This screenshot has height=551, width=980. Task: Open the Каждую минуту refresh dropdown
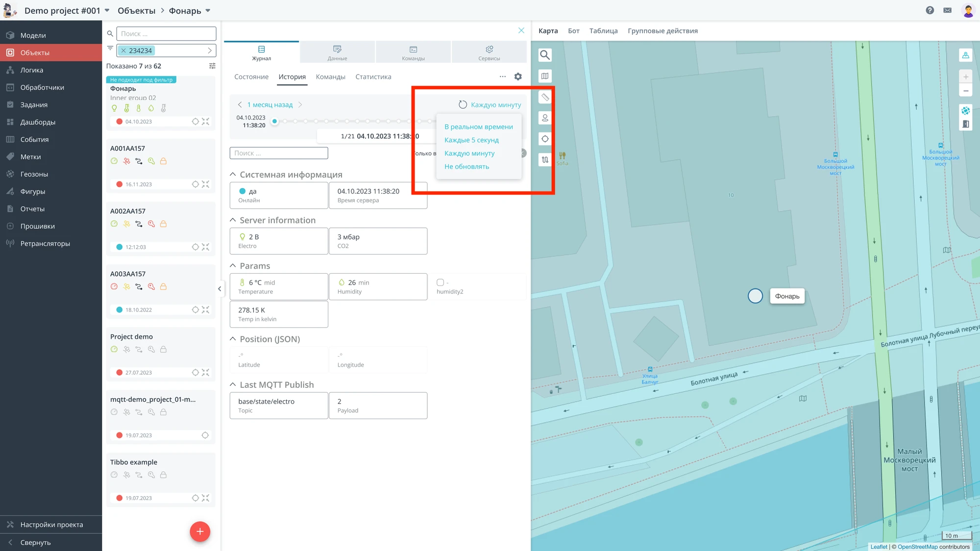coord(490,105)
